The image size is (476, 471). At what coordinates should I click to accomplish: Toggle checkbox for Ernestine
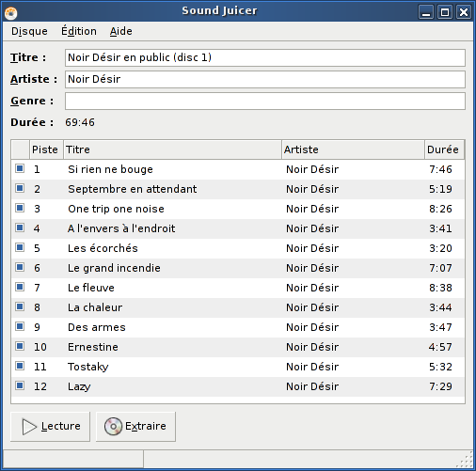tap(20, 346)
